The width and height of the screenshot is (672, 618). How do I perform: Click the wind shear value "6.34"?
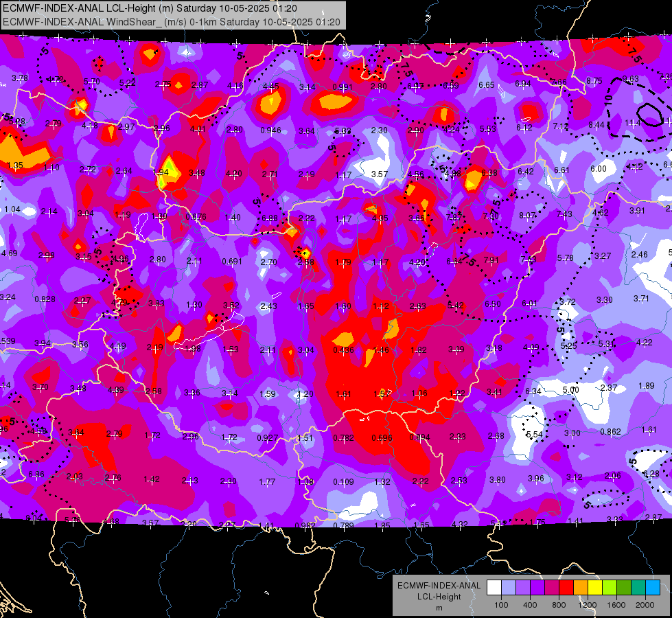[x=533, y=391]
